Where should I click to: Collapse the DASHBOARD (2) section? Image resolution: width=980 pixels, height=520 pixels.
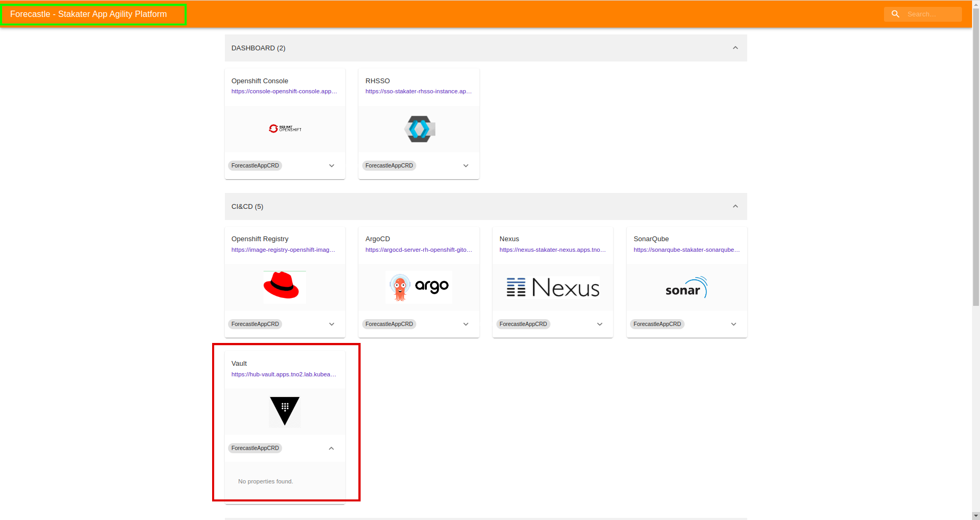(x=735, y=48)
